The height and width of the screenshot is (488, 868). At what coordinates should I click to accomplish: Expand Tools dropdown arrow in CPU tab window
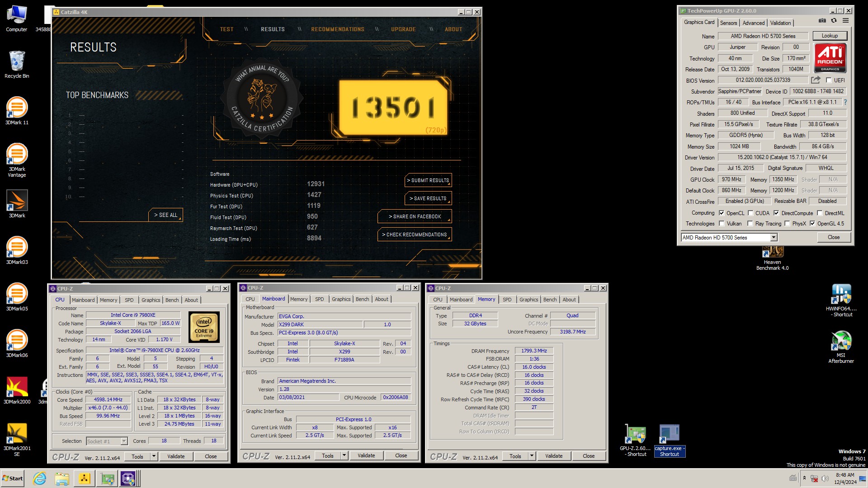click(x=154, y=456)
